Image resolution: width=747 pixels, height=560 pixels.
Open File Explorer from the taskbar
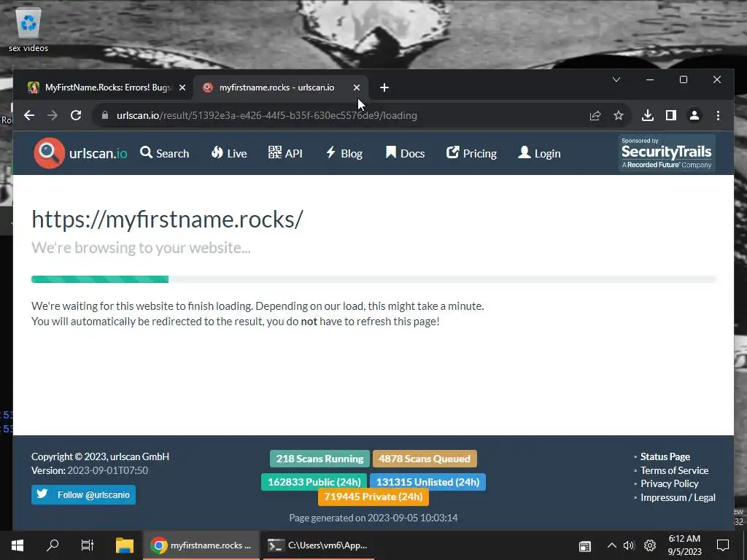[x=124, y=545]
